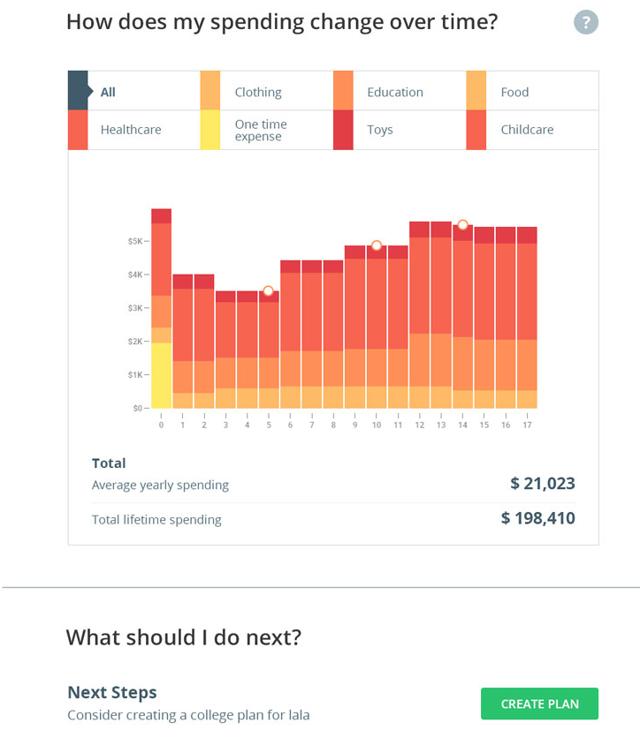Click the Total lifetime spending amount
Viewport: 640px width, 738px height.
pyautogui.click(x=538, y=518)
